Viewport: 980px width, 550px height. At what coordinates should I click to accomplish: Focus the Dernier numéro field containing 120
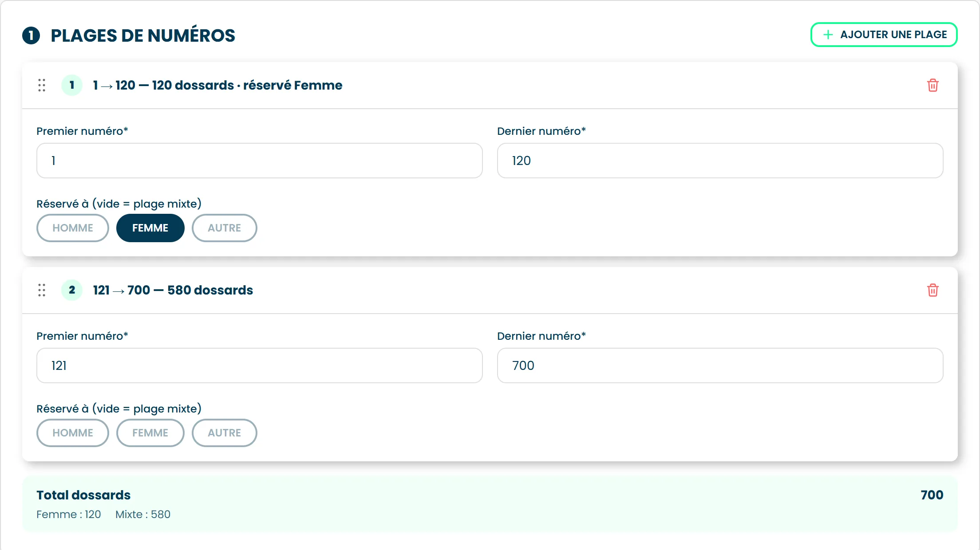[x=720, y=161]
